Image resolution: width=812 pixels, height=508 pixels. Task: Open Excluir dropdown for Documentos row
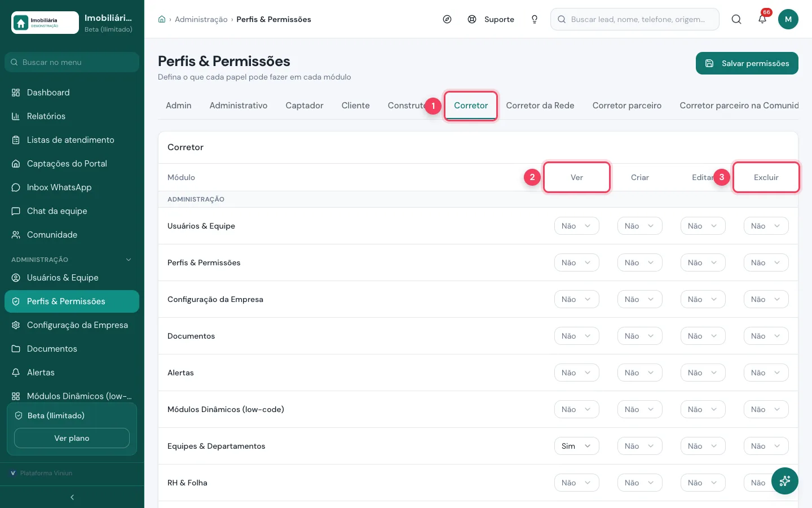pos(766,336)
